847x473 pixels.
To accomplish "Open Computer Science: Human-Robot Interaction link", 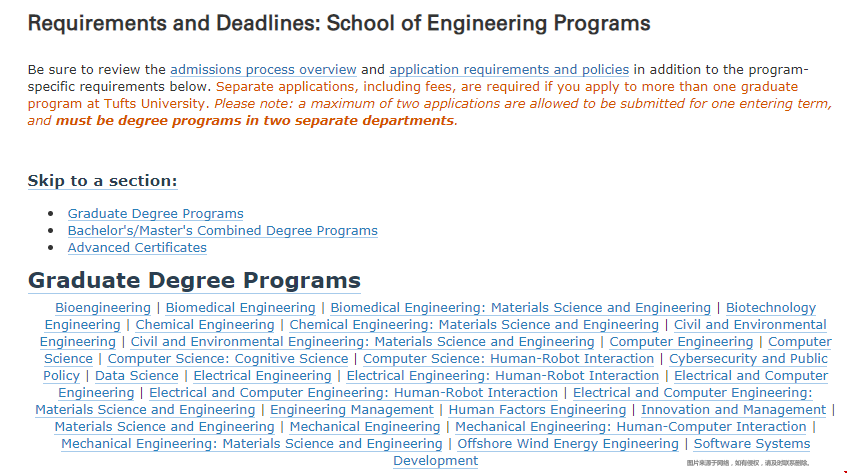I will click(508, 359).
